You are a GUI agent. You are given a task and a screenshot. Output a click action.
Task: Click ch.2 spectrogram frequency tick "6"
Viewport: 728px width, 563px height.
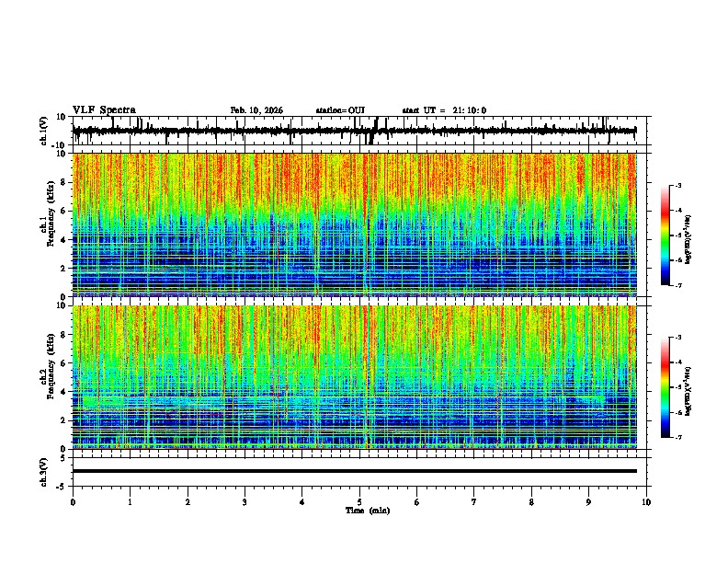(x=63, y=363)
